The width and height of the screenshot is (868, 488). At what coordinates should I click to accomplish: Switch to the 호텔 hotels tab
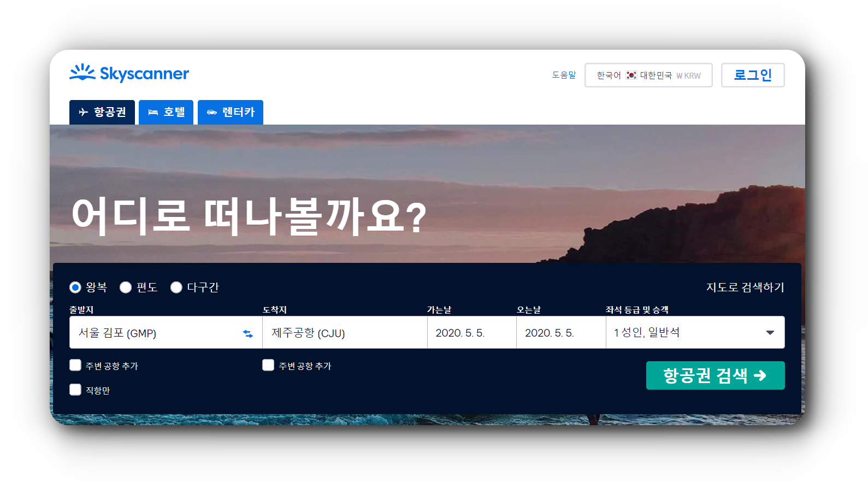click(x=166, y=112)
